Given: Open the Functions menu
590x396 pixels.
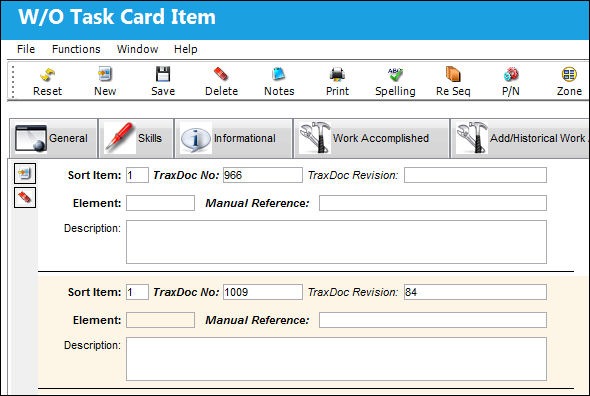Looking at the screenshot, I should coord(76,49).
